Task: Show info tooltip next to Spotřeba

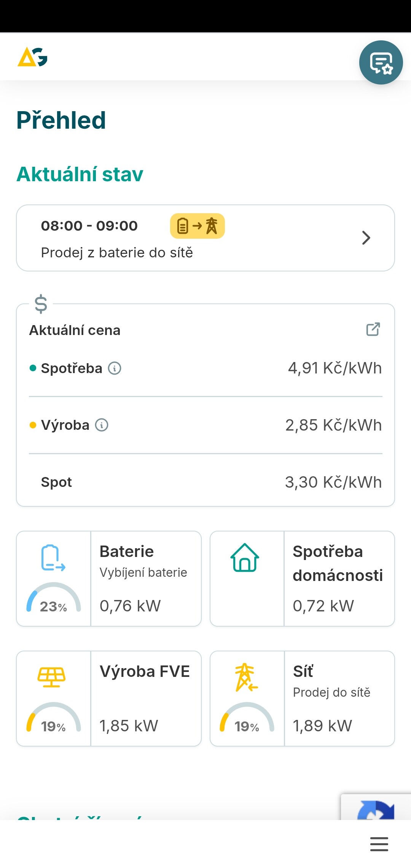Action: point(115,368)
